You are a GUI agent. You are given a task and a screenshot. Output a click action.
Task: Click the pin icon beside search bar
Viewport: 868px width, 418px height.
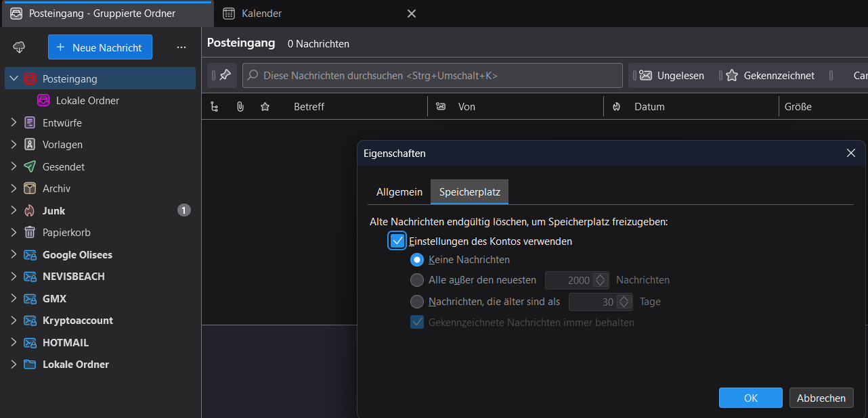tap(225, 76)
